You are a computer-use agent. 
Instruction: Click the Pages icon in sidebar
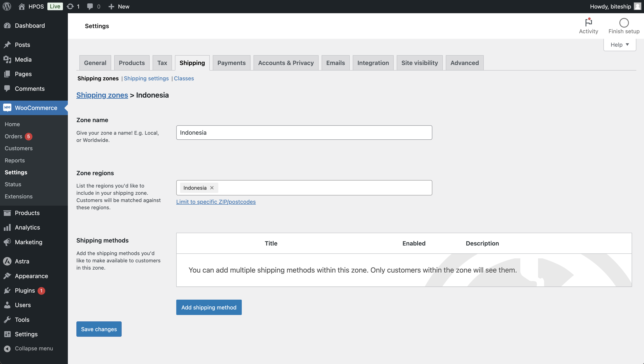[7, 74]
